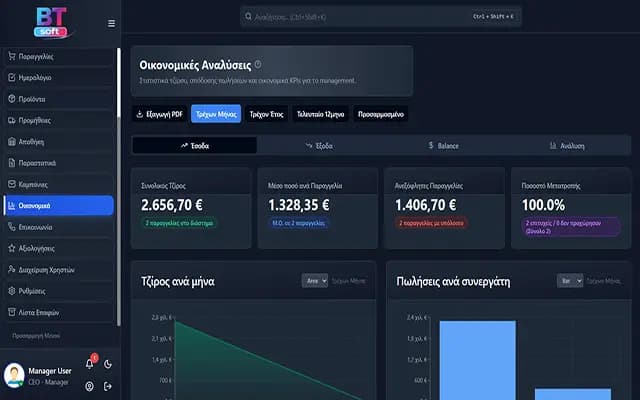Click the Προϊόντα box icon
This screenshot has height=400, width=640.
click(12, 99)
